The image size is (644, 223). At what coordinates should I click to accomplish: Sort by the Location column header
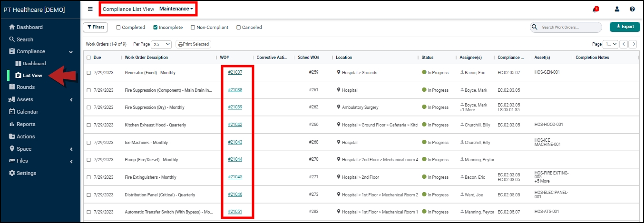click(x=344, y=58)
